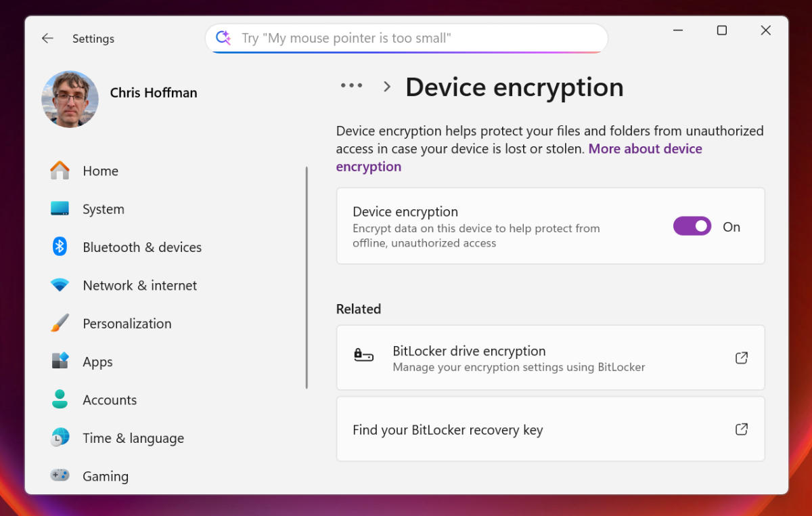Viewport: 812px width, 516px height.
Task: Open More about device encryption link
Action: click(x=645, y=148)
